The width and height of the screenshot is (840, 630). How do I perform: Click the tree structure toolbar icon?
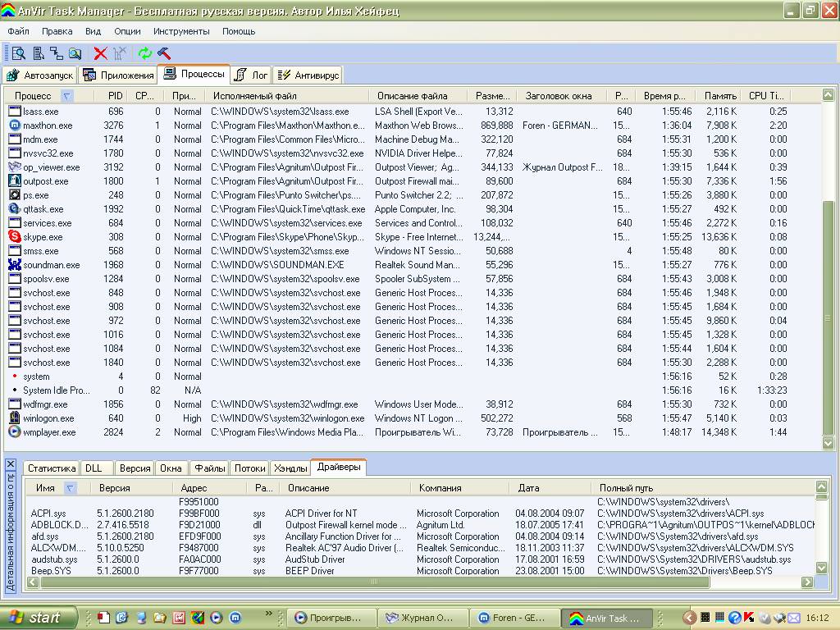pyautogui.click(x=57, y=53)
